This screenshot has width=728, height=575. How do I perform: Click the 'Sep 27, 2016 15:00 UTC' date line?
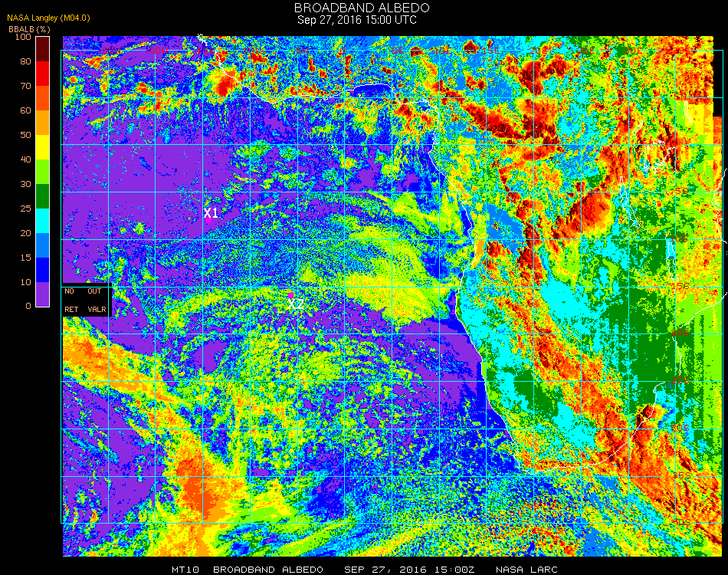(357, 20)
